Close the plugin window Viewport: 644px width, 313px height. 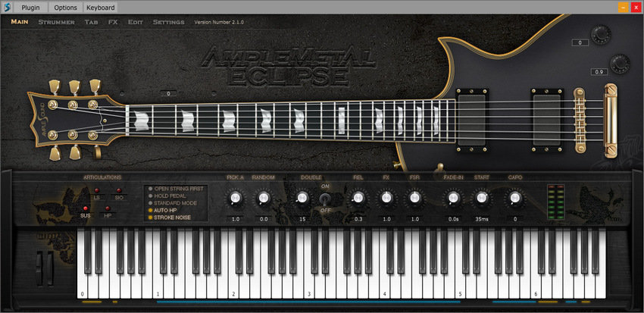(636, 8)
